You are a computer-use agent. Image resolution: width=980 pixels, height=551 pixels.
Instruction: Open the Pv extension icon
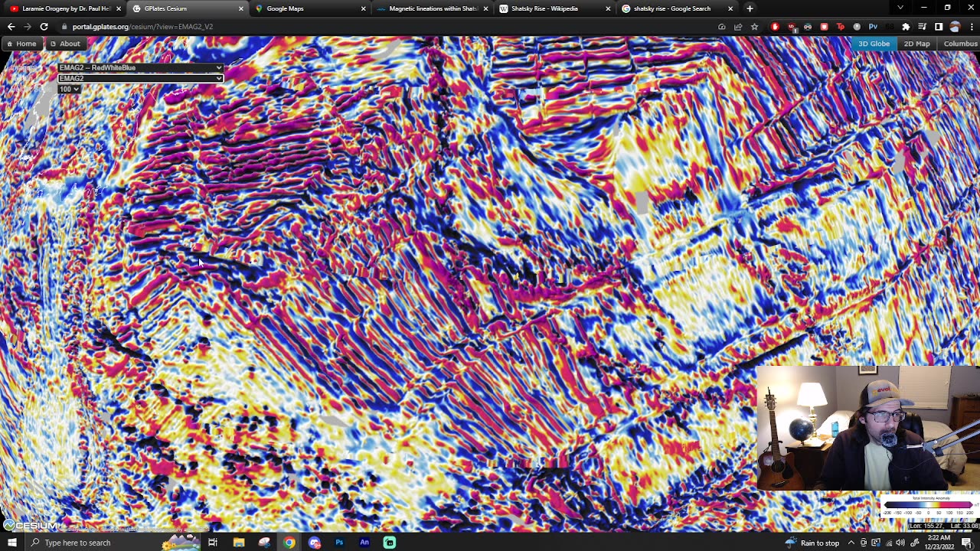[873, 27]
